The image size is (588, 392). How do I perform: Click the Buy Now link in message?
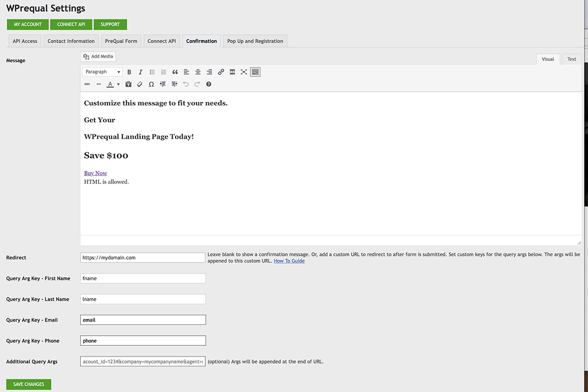coord(96,173)
